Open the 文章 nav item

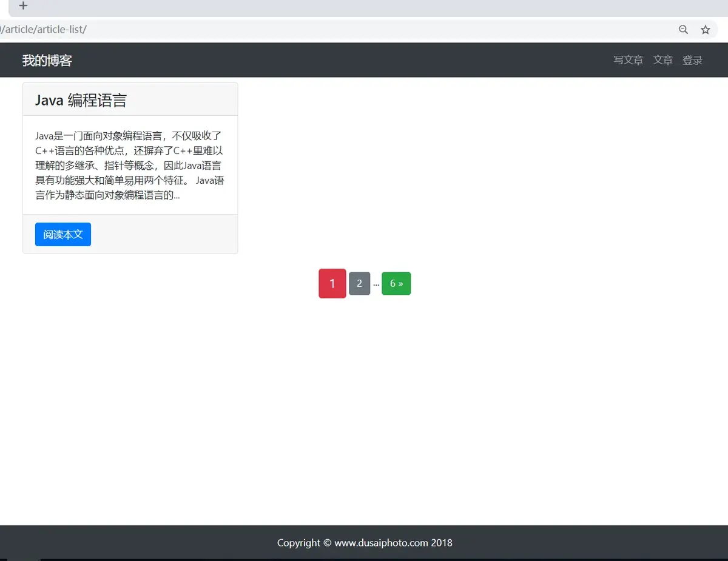[x=662, y=60]
